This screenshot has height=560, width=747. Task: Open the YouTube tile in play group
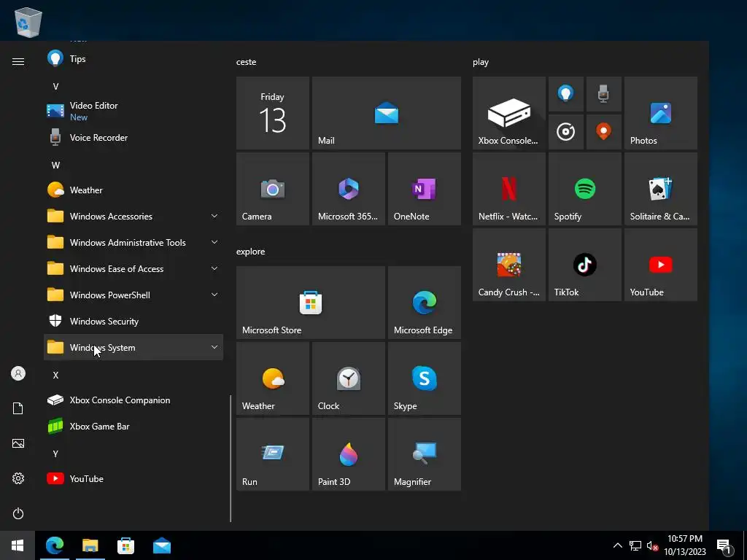pos(661,265)
